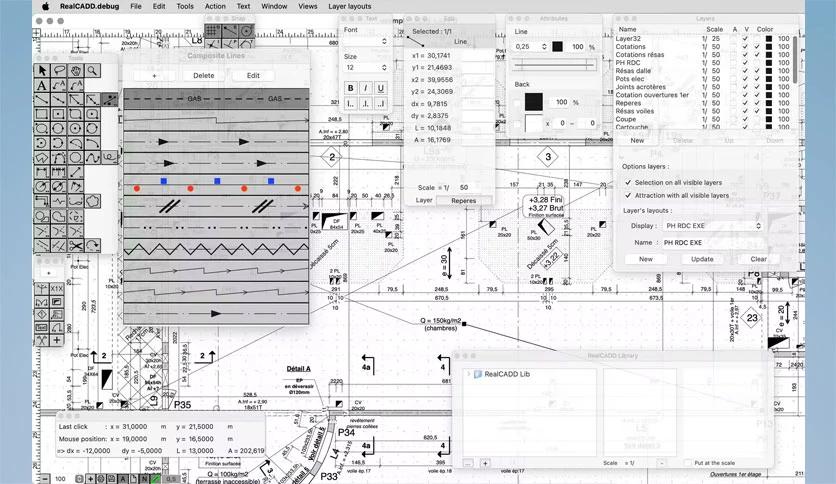
Task: Toggle the Back fill checkbox
Action: pyautogui.click(x=517, y=102)
